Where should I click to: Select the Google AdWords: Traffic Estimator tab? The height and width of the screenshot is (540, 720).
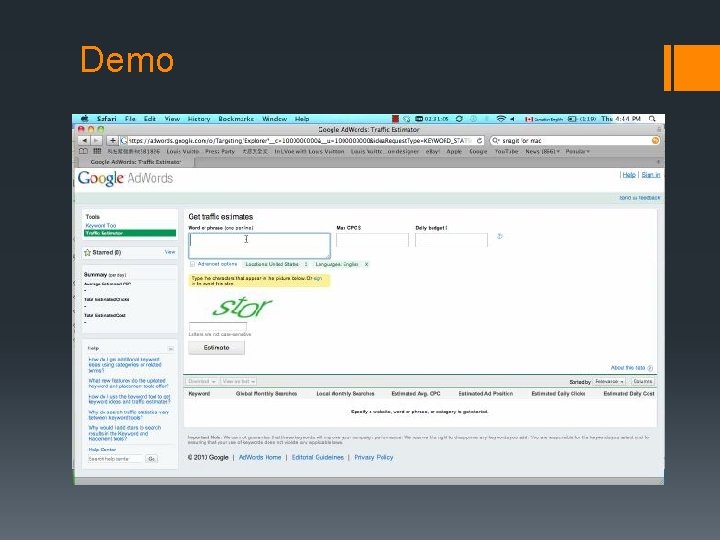135,162
